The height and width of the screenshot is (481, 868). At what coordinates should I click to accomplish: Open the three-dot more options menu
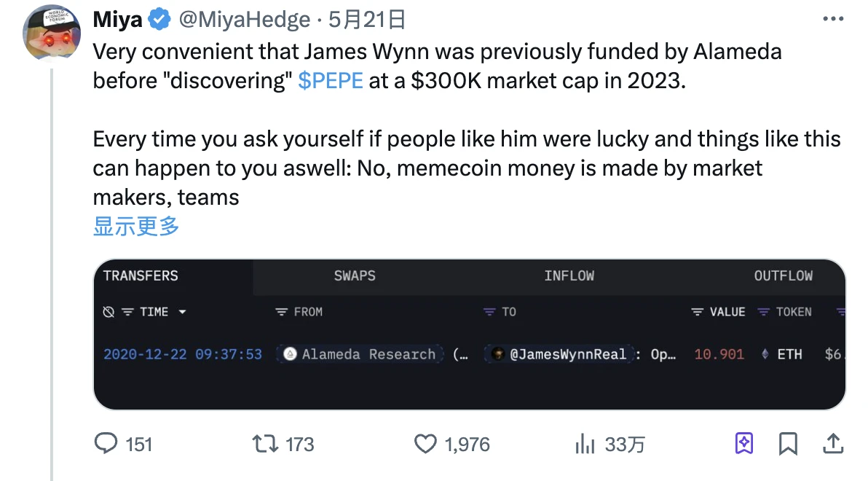point(832,20)
